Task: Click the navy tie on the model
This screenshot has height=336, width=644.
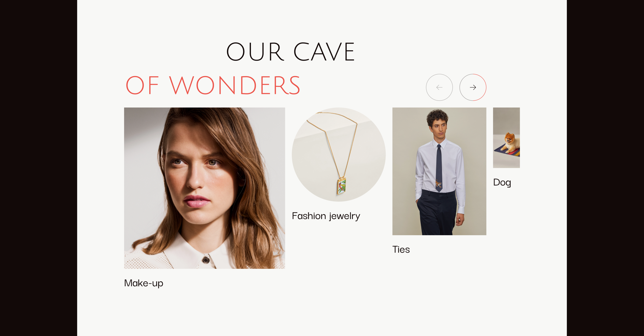Action: click(439, 168)
